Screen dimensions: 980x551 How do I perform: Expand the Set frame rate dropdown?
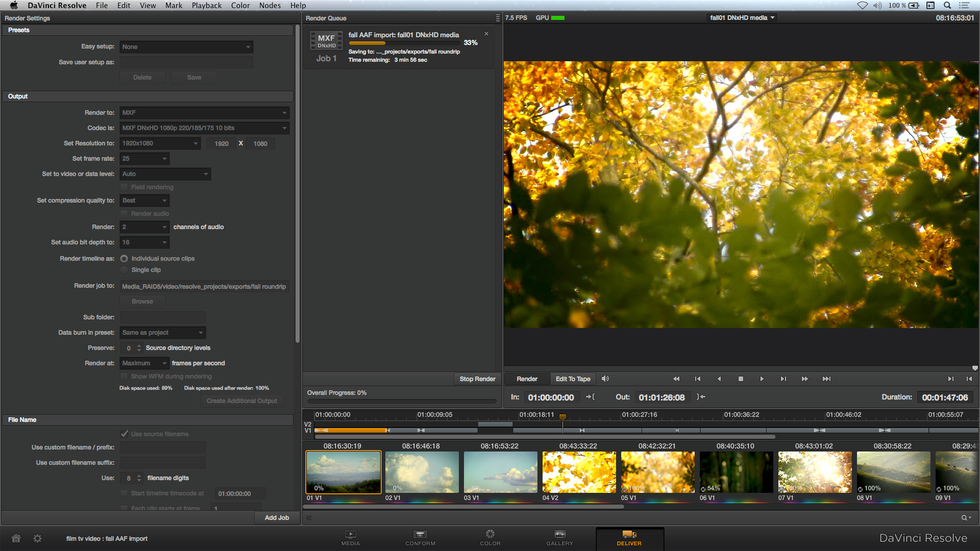click(x=144, y=159)
